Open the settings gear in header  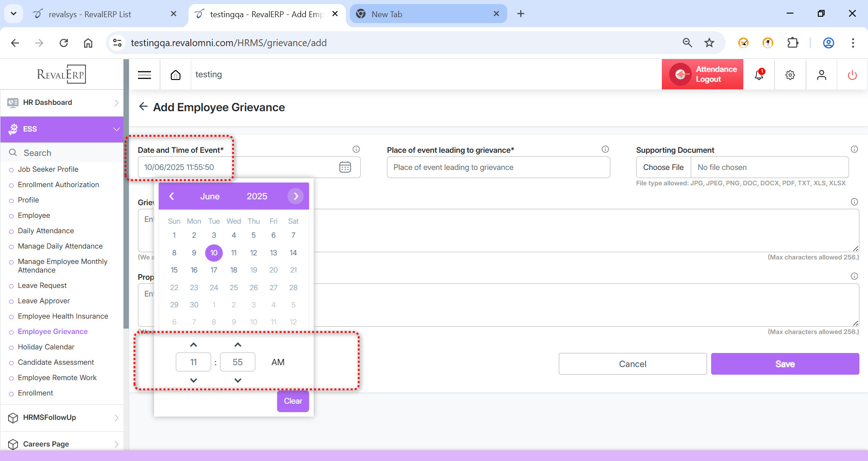coord(790,75)
